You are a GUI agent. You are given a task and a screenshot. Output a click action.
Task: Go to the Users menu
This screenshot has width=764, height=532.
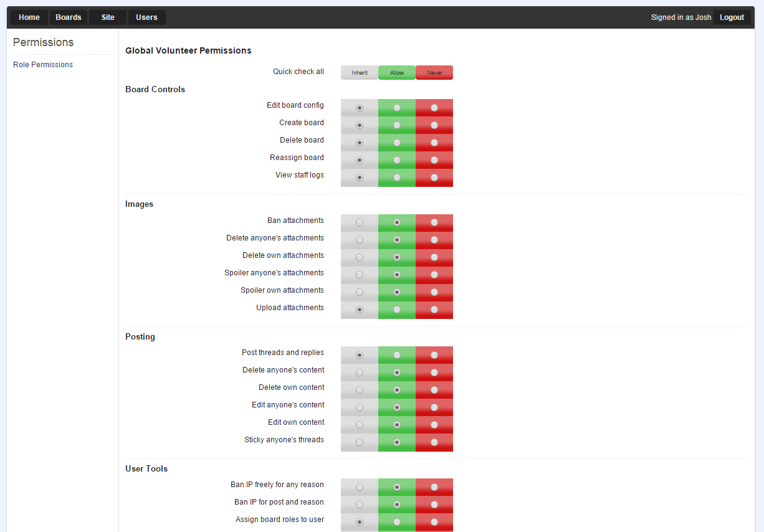pyautogui.click(x=147, y=17)
